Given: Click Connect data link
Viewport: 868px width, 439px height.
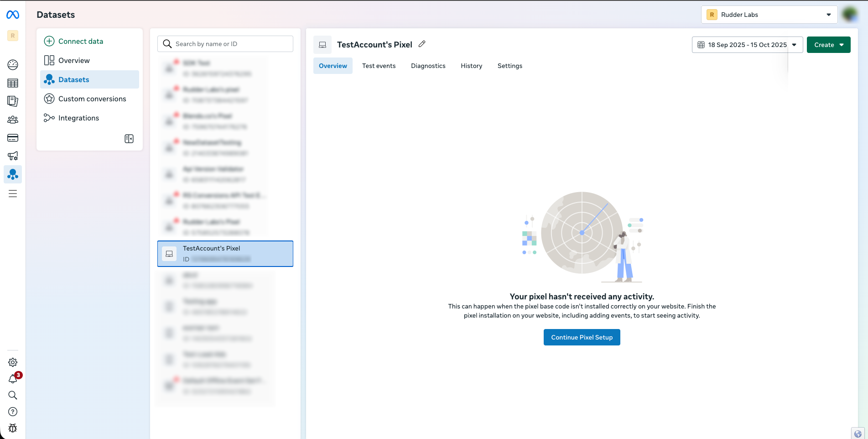Looking at the screenshot, I should pos(80,41).
